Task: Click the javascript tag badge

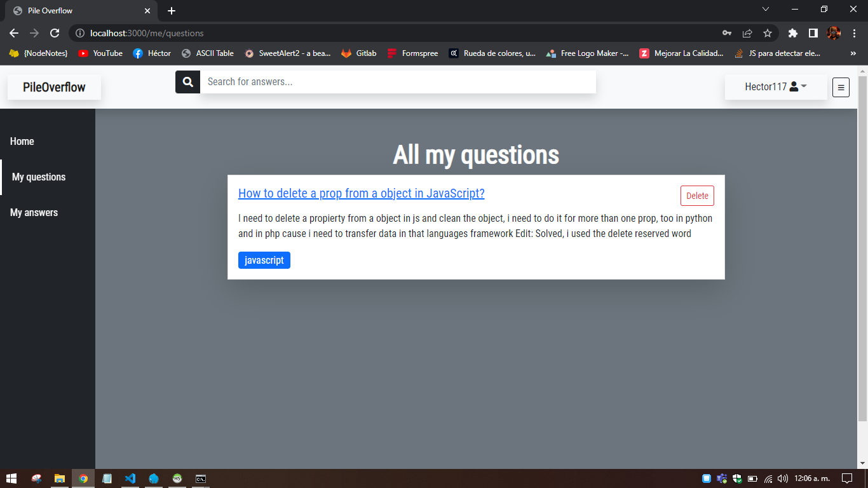Action: click(x=264, y=260)
